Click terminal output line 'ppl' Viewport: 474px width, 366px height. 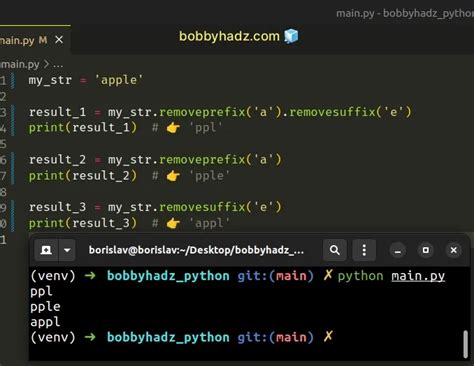coord(41,292)
